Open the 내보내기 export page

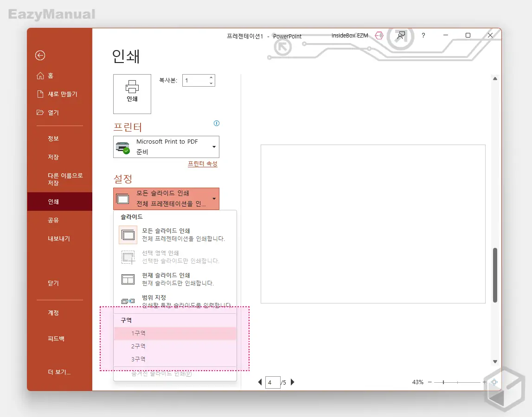pos(59,238)
